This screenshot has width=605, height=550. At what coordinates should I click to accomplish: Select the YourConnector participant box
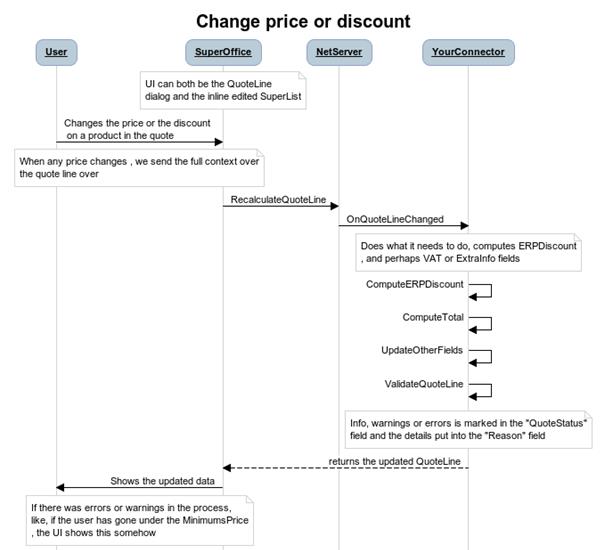click(468, 52)
